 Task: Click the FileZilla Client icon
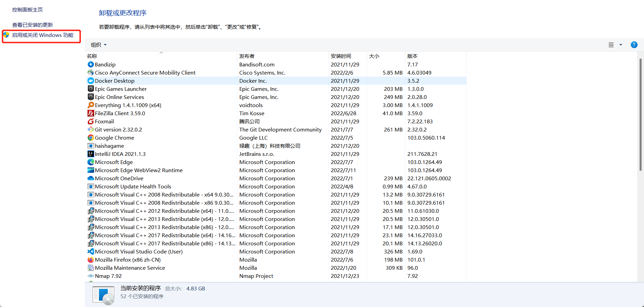tap(90, 113)
